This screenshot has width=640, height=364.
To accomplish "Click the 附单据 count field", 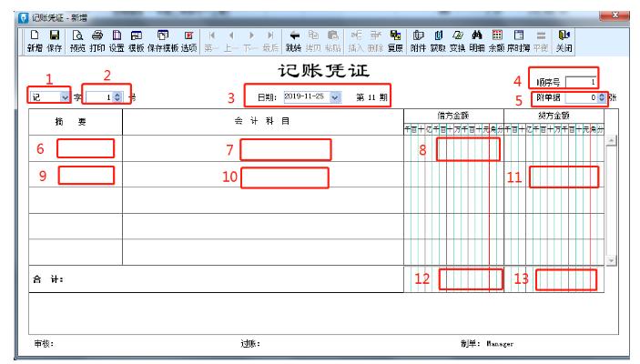I will pos(581,97).
